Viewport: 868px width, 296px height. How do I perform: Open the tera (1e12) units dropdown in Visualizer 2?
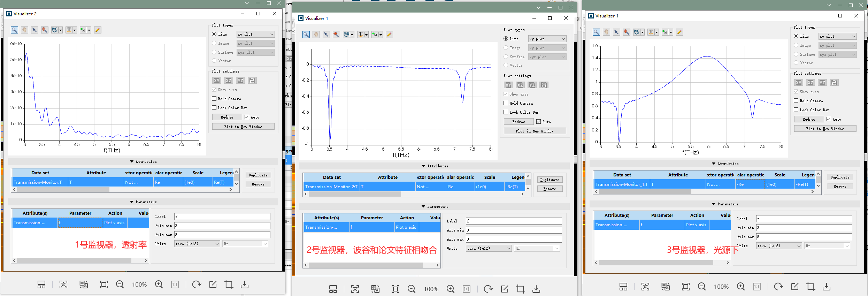(x=197, y=244)
